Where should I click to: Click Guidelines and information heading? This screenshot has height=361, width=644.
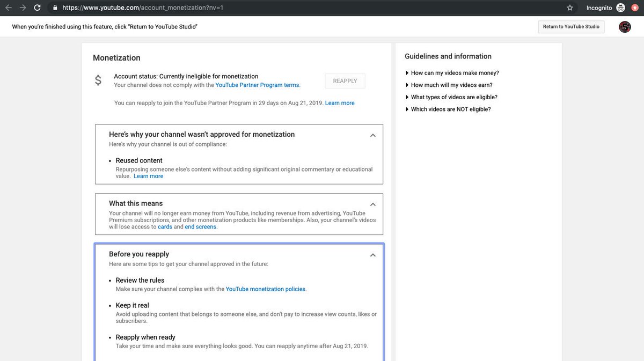coord(448,56)
